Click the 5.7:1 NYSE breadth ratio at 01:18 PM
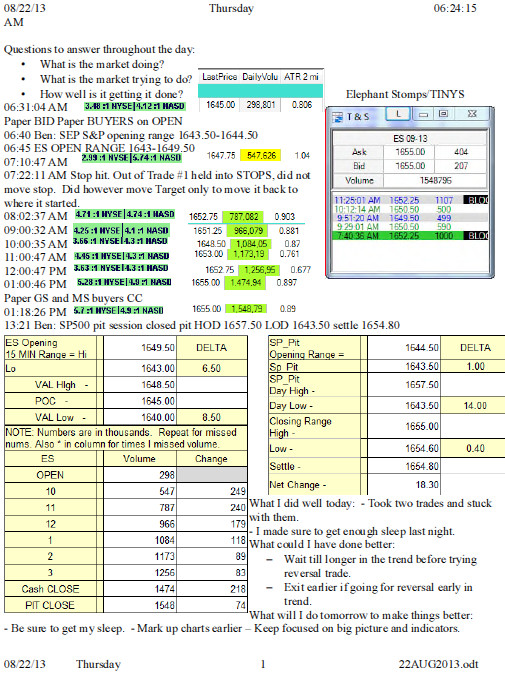This screenshot has height=675, width=505. [94, 310]
